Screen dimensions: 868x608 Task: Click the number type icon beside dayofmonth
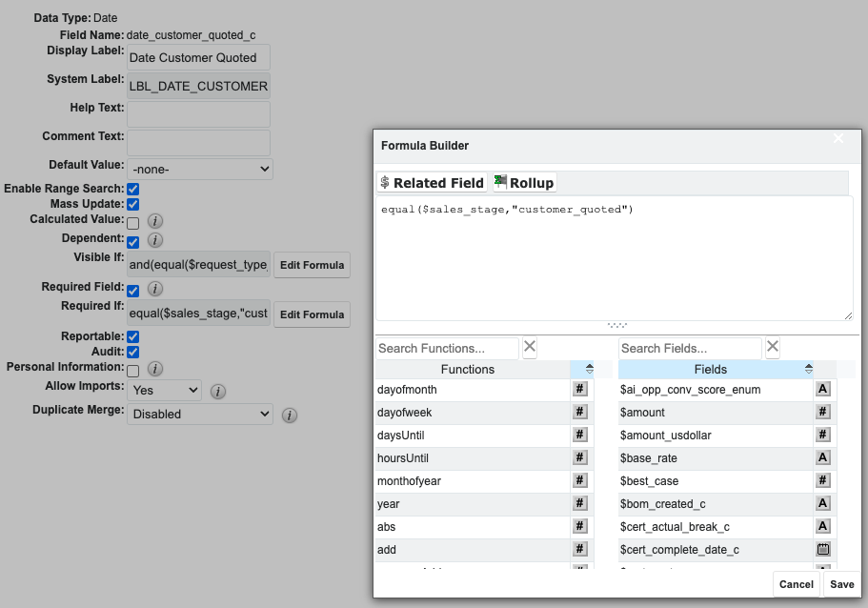579,390
